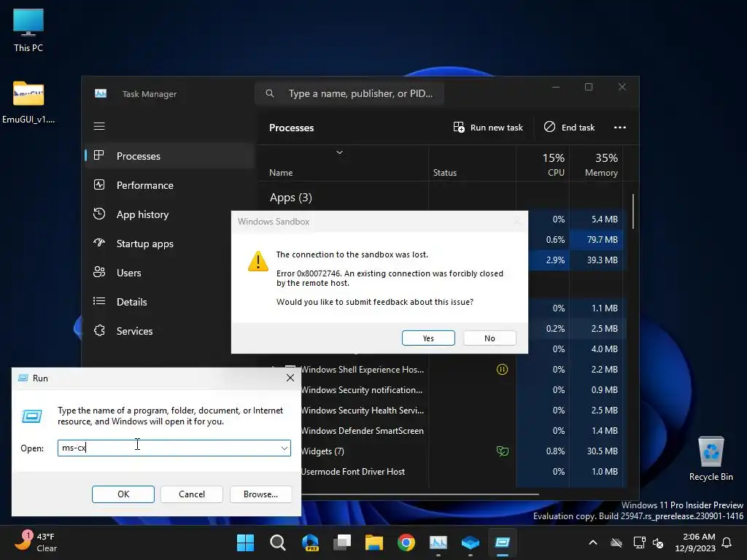Click the horizontal scrollbar below the process list
Image resolution: width=747 pixels, height=560 pixels.
pyautogui.click(x=419, y=494)
